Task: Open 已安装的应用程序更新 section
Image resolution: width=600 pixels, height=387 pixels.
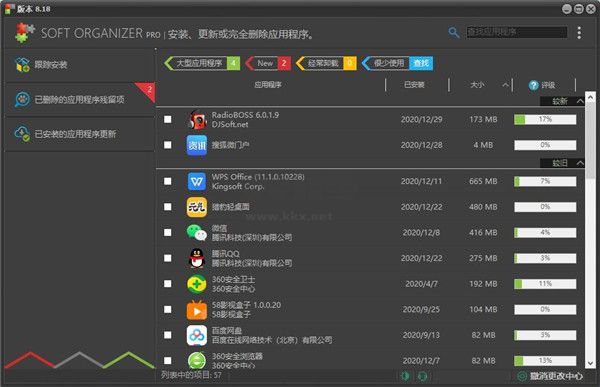Action: 79,134
